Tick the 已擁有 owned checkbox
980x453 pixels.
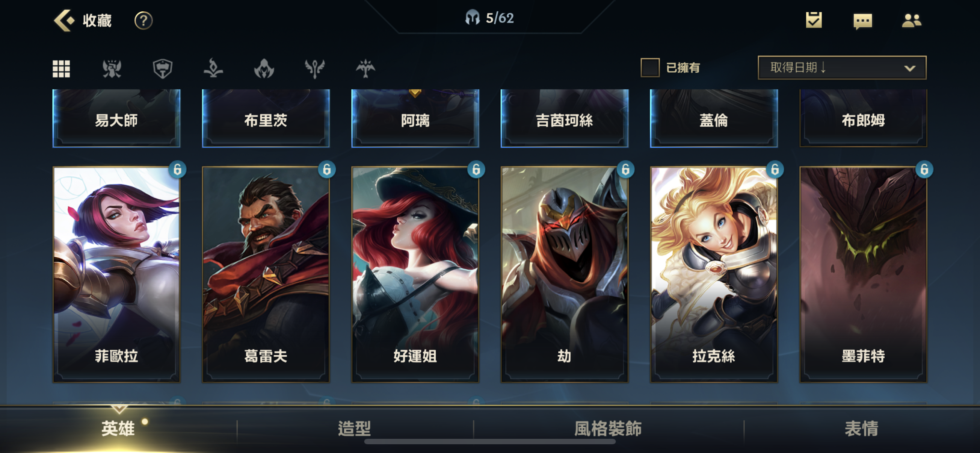(x=650, y=68)
